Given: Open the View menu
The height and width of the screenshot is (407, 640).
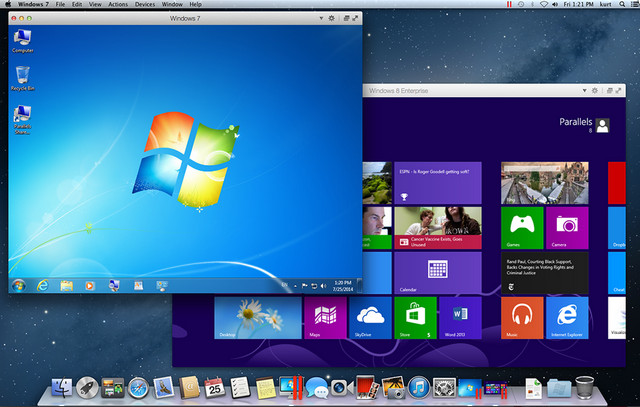Looking at the screenshot, I should tap(95, 4).
